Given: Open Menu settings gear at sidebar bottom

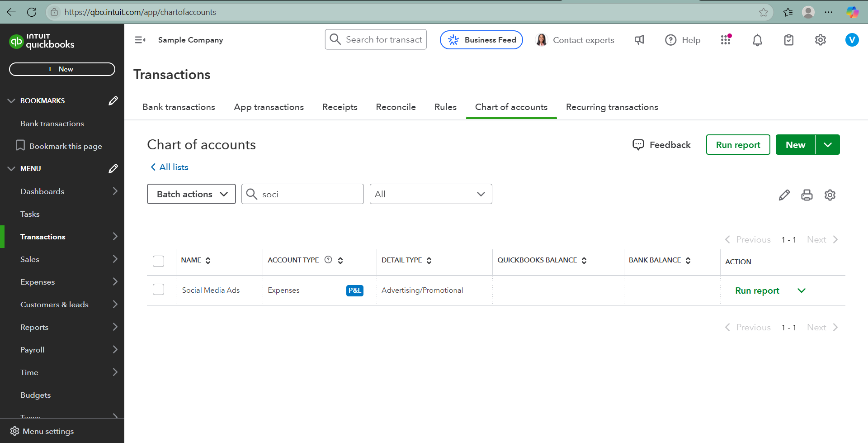Looking at the screenshot, I should point(15,431).
